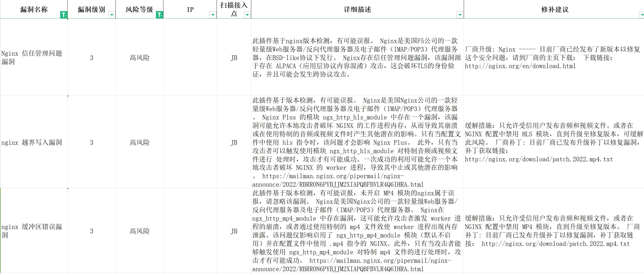Expand the IP column filter dropdown
The image size is (644, 275).
(x=213, y=15)
